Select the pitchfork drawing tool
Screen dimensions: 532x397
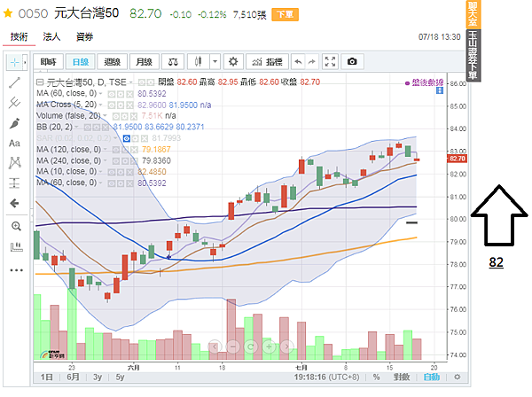(x=14, y=102)
